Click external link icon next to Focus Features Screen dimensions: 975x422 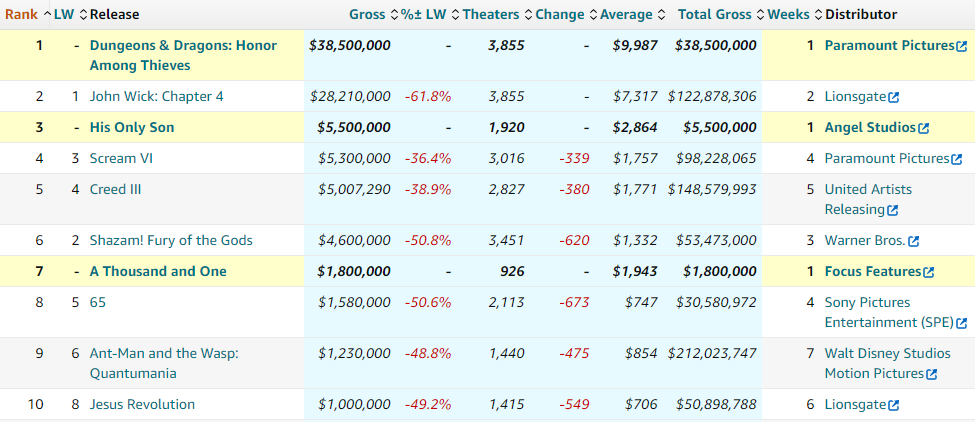(x=929, y=272)
